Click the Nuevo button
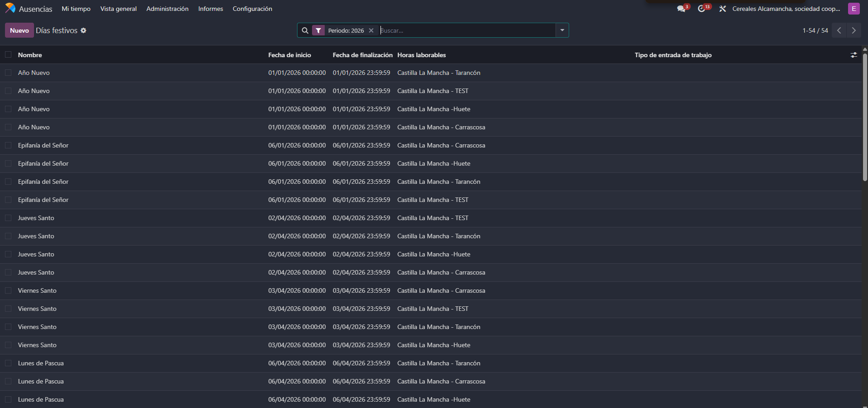The height and width of the screenshot is (408, 868). point(20,30)
